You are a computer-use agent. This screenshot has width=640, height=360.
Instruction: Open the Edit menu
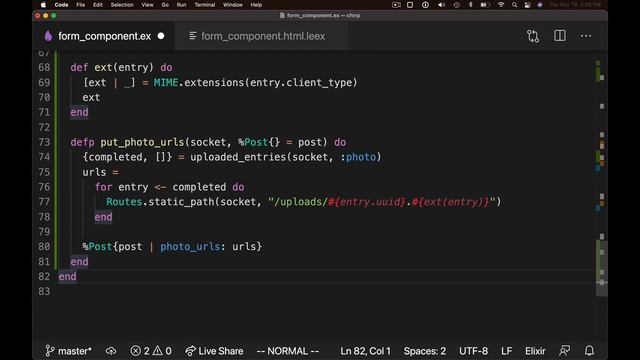click(98, 5)
